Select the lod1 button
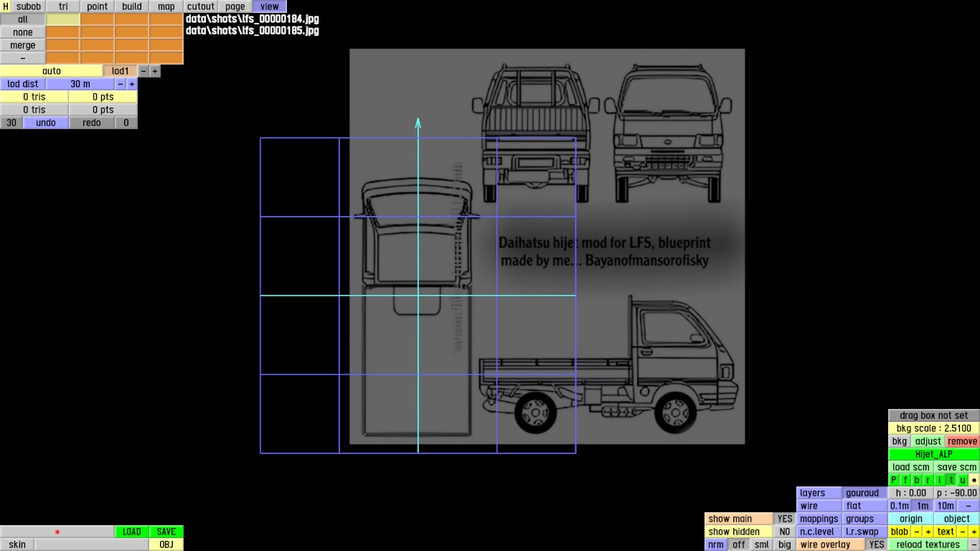Viewport: 980px width, 551px height. tap(121, 71)
